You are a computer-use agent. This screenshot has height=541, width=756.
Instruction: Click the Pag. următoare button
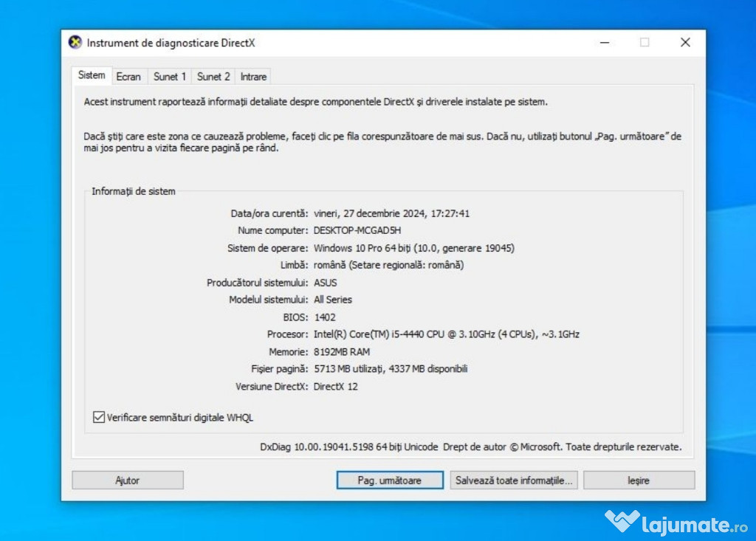click(x=390, y=480)
